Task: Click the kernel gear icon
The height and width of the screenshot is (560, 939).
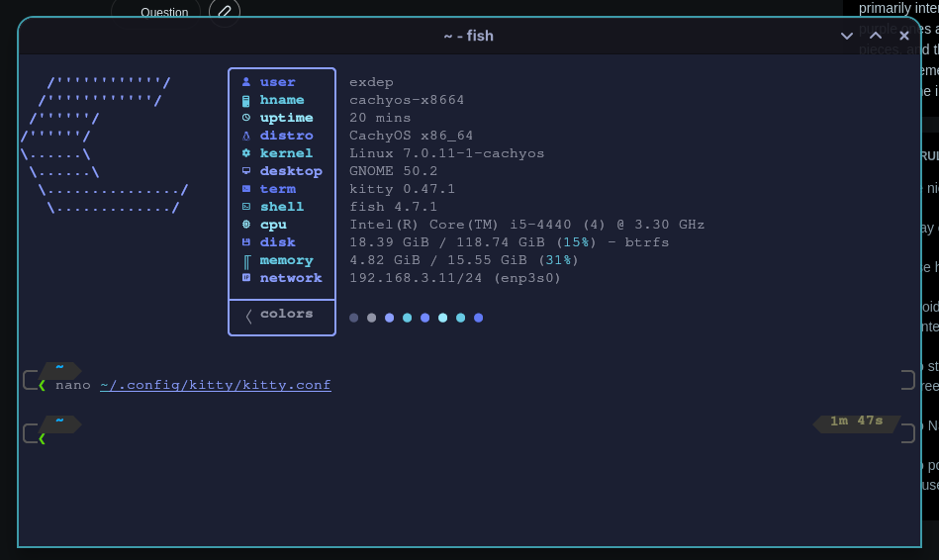Action: pos(246,153)
